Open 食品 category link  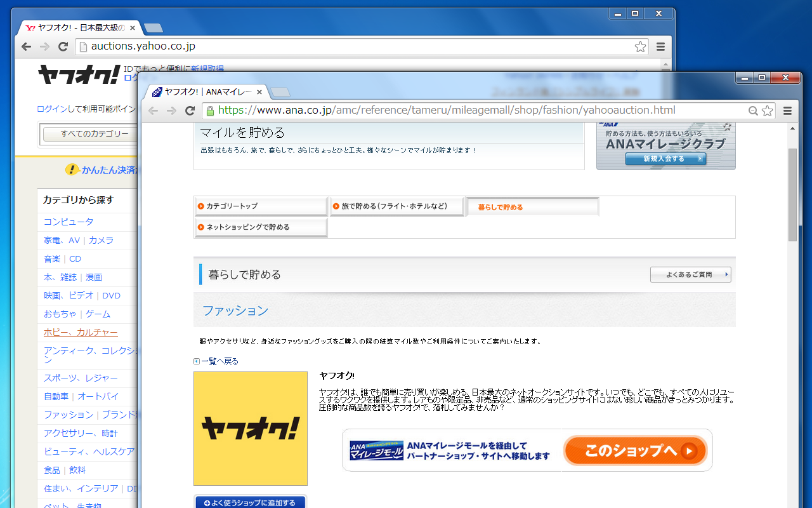(52, 470)
